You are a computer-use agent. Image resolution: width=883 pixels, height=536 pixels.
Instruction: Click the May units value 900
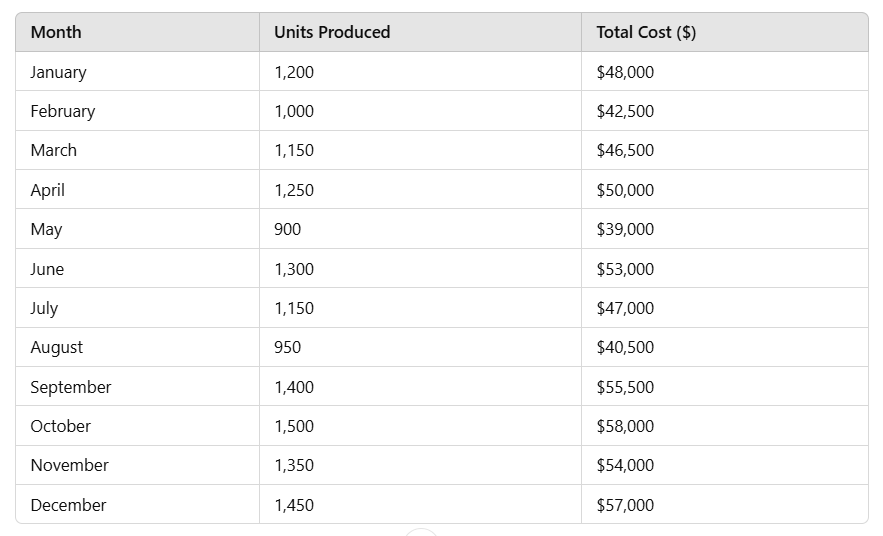click(287, 229)
